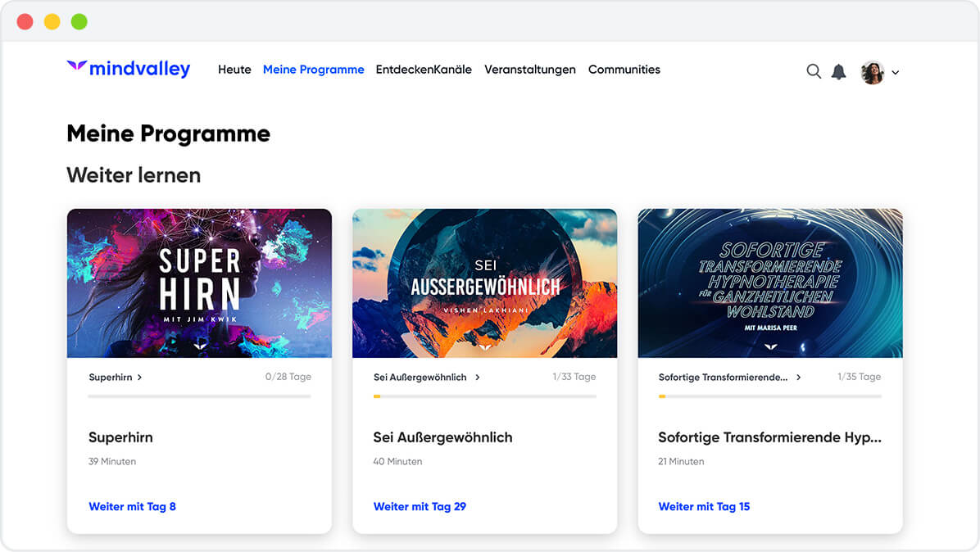
Task: Open the Superhirn course thumbnail
Action: coord(199,283)
